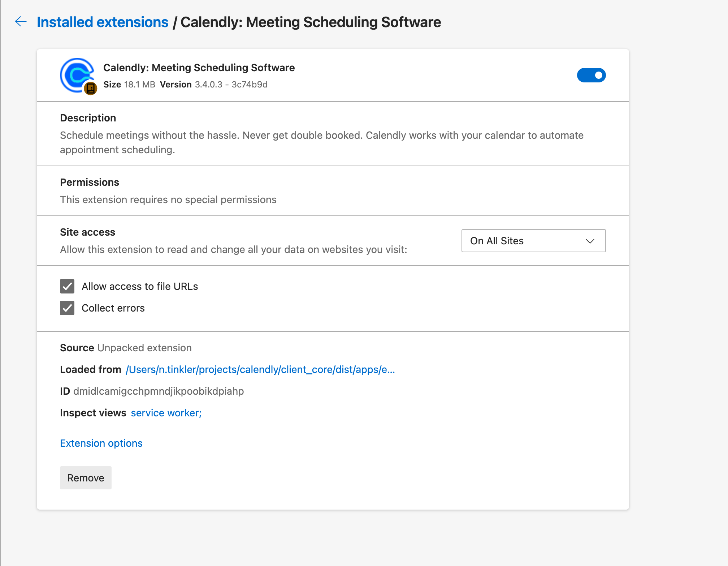Click the no special permissions text
The height and width of the screenshot is (566, 728).
(x=168, y=200)
